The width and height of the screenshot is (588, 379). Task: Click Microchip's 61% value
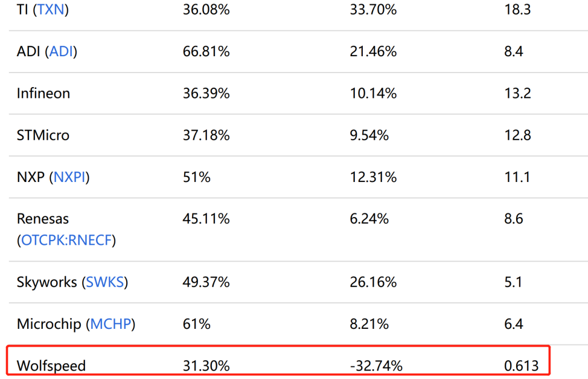coord(196,324)
